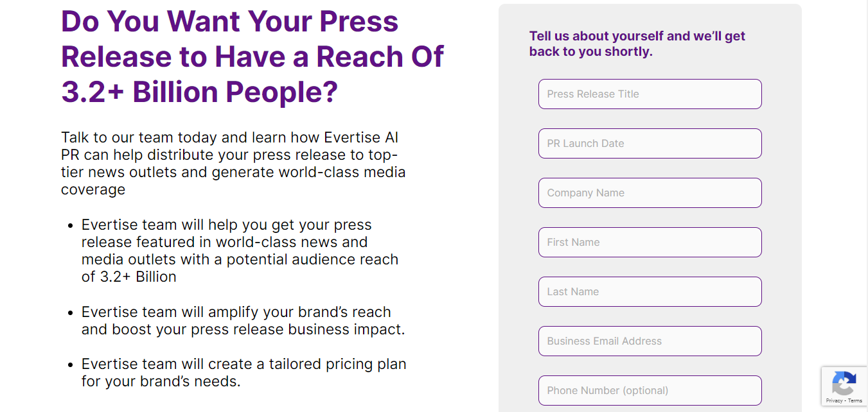Click the bullet dot before 'amplify your brand's reach'
This screenshot has width=868, height=412.
click(x=71, y=313)
